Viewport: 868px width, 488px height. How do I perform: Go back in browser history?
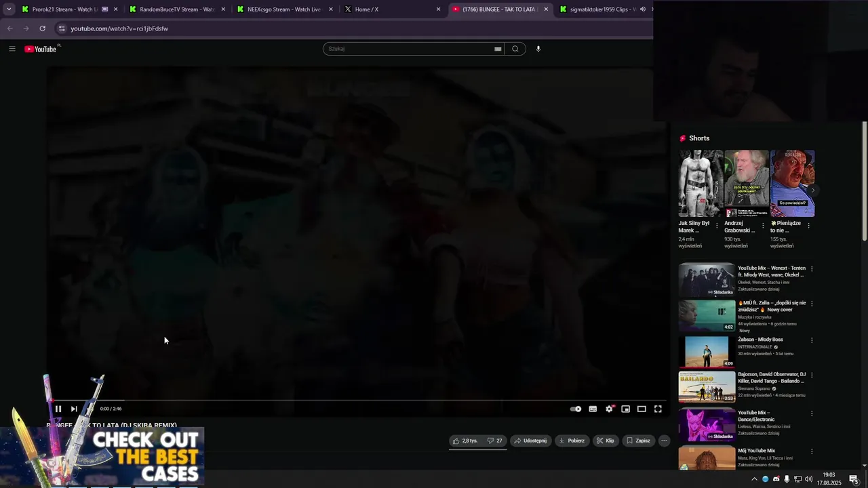pyautogui.click(x=9, y=28)
